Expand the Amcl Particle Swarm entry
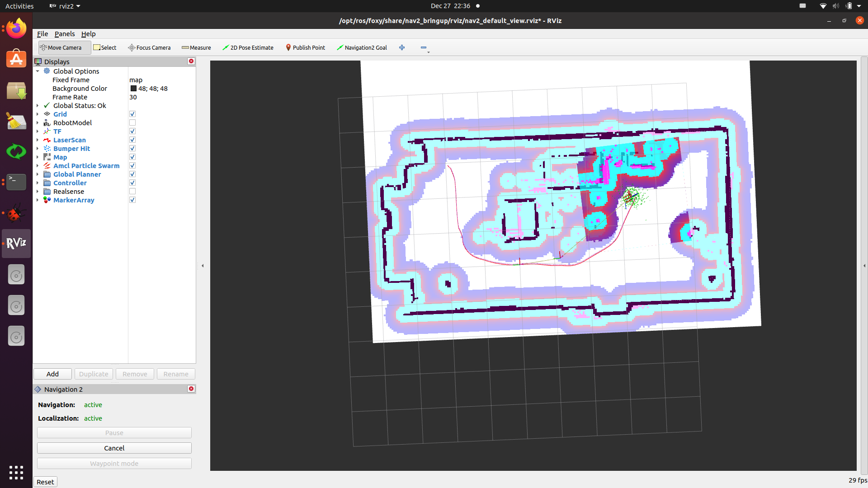The width and height of the screenshot is (868, 488). pos(38,166)
